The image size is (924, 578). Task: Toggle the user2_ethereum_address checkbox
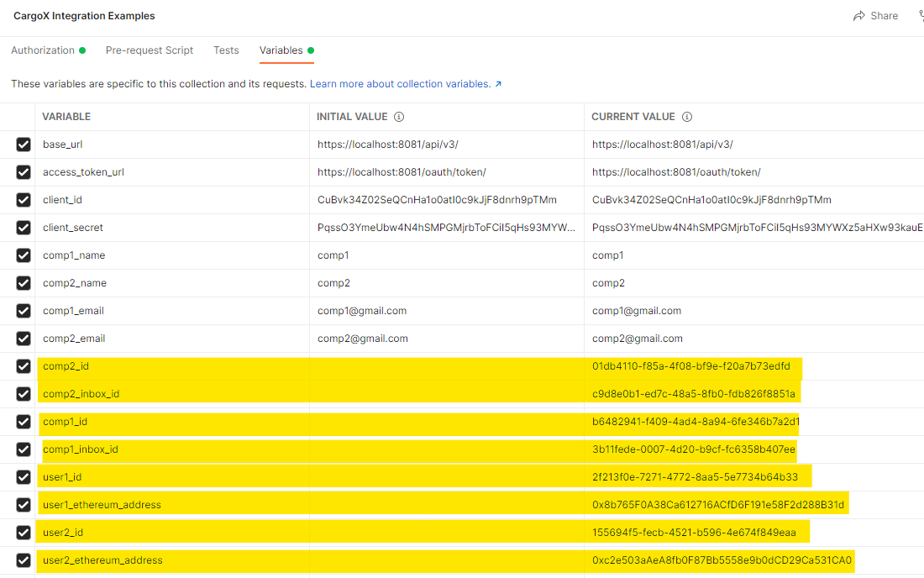point(24,560)
